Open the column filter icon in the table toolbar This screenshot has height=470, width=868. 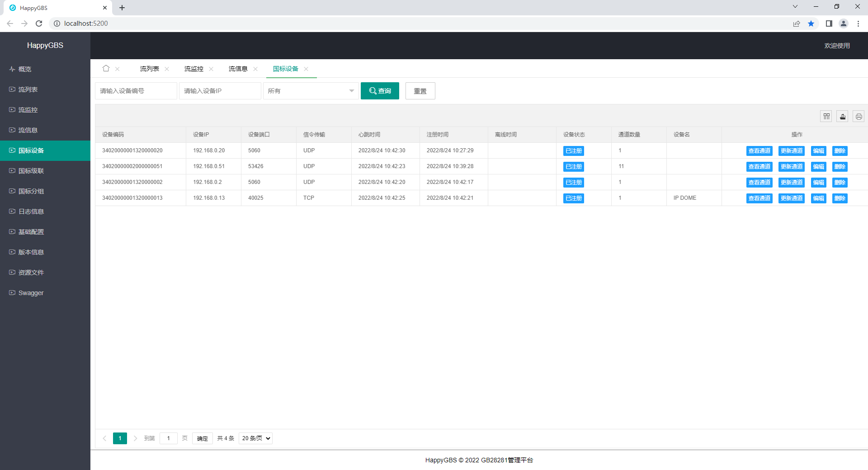tap(826, 117)
